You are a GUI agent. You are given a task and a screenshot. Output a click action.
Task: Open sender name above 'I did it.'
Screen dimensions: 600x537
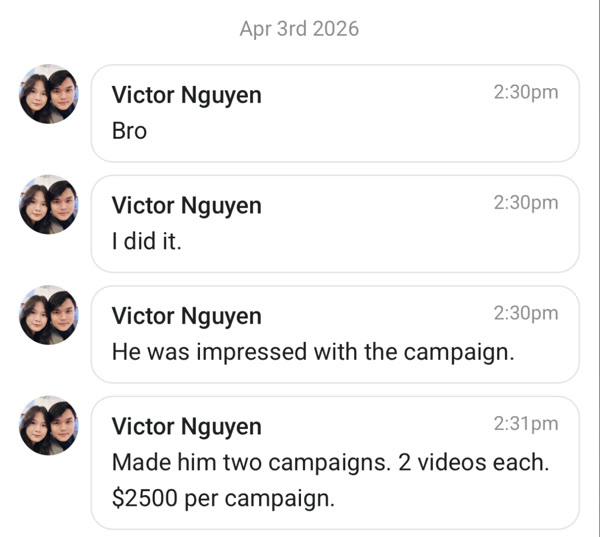tap(186, 206)
